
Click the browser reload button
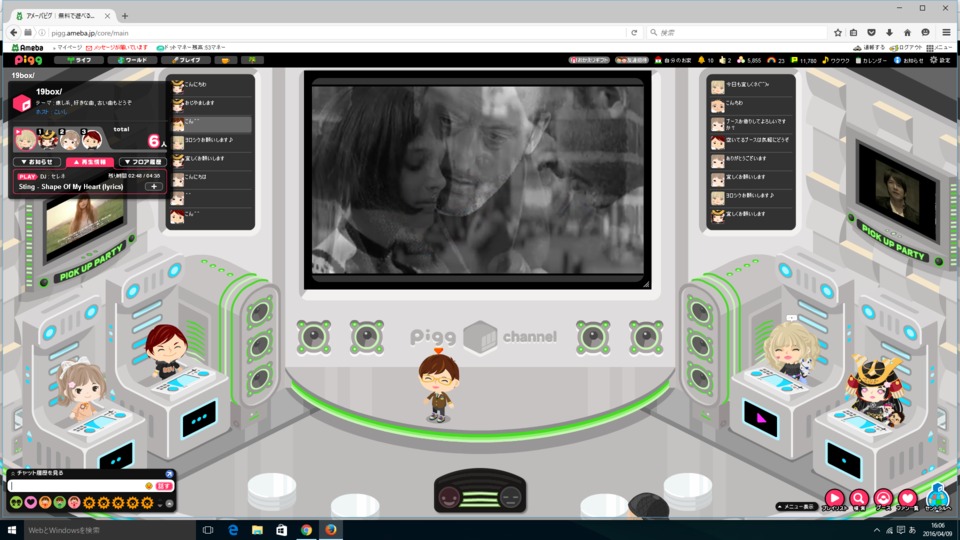634,33
